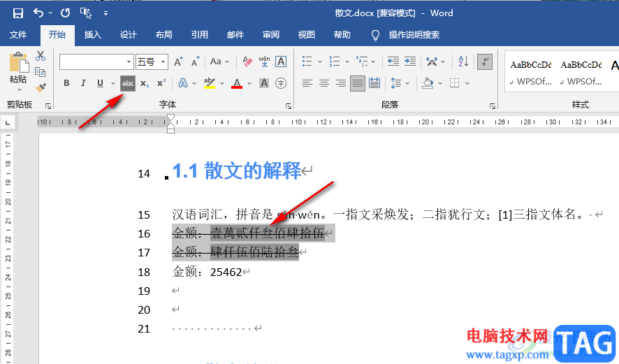Open Asian layout options icon
Image resolution: width=619 pixels, height=364 pixels.
tap(432, 61)
